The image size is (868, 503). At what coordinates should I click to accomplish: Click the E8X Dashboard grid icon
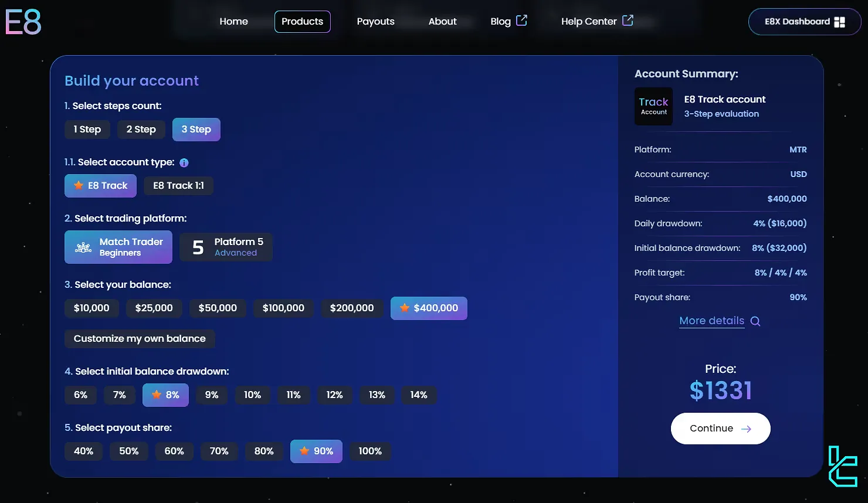840,22
